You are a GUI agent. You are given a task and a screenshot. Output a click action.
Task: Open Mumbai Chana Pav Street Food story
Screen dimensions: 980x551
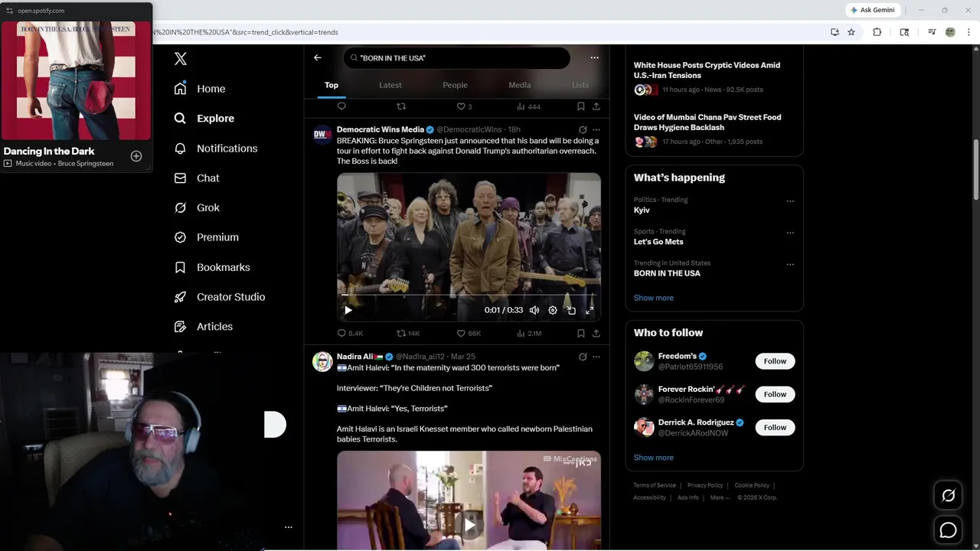click(707, 122)
